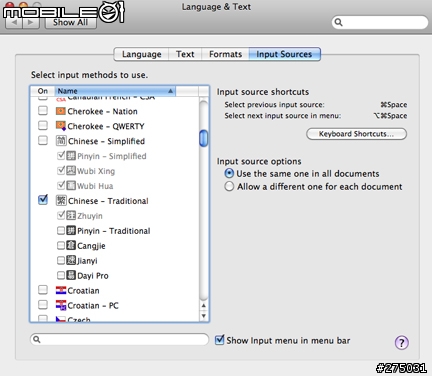Click the Wubi Xing icon

[71, 171]
